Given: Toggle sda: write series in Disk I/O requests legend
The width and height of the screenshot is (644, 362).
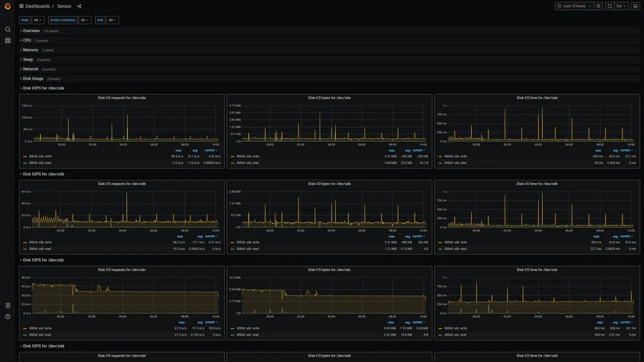Looking at the screenshot, I should 40,156.
